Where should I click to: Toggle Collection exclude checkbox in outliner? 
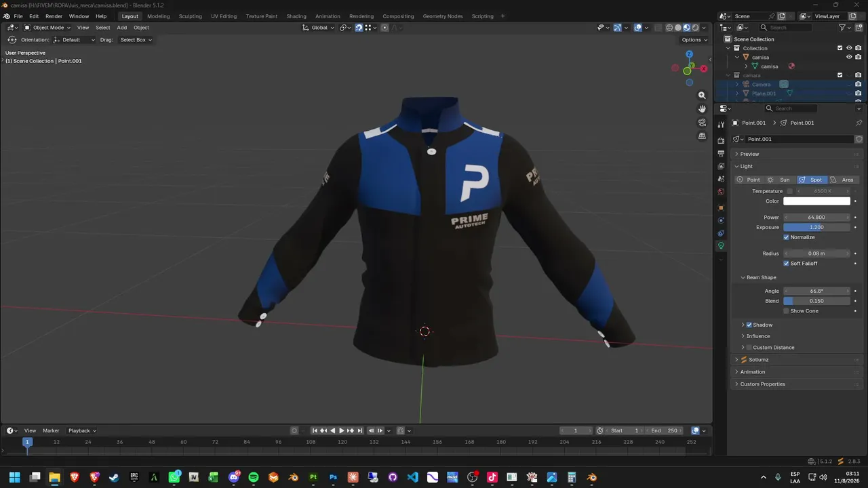tap(840, 48)
